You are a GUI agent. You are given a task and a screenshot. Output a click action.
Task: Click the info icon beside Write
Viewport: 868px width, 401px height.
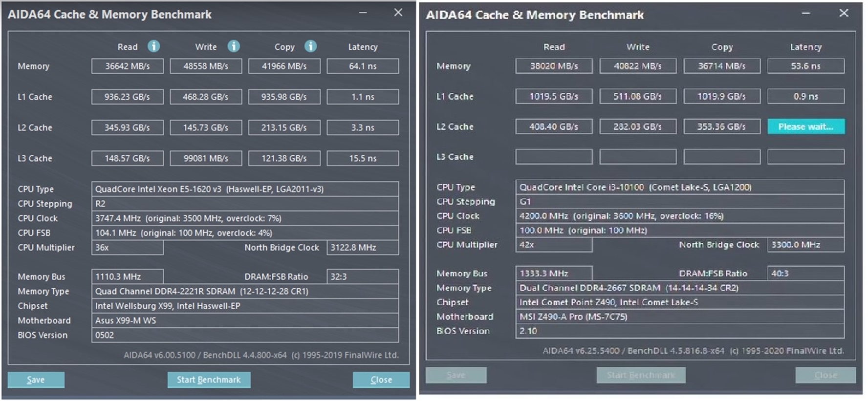tap(234, 46)
